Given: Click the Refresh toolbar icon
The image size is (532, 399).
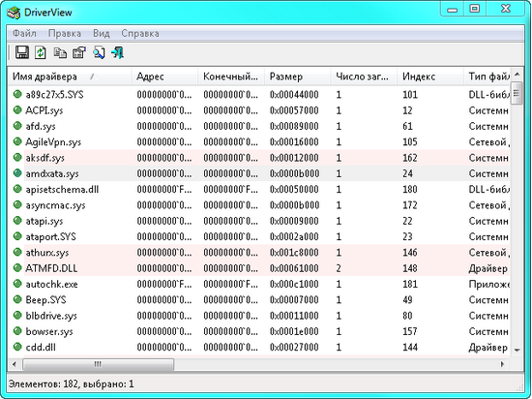Looking at the screenshot, I should 41,52.
